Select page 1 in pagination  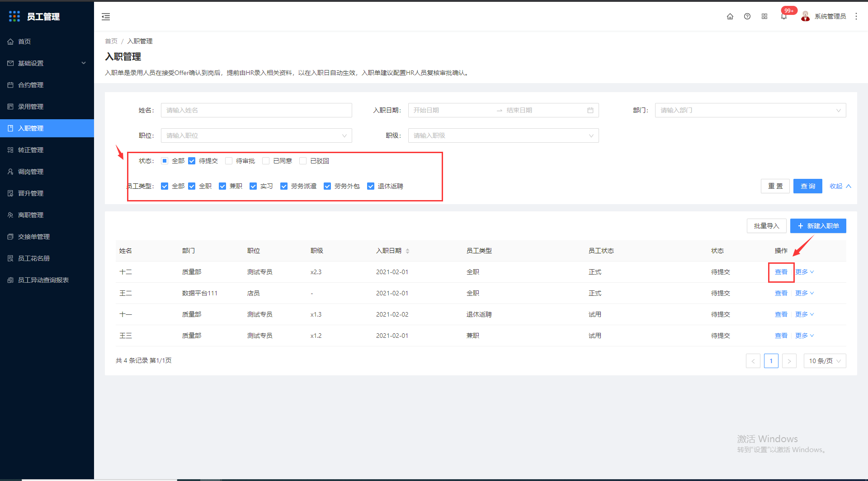pyautogui.click(x=771, y=361)
